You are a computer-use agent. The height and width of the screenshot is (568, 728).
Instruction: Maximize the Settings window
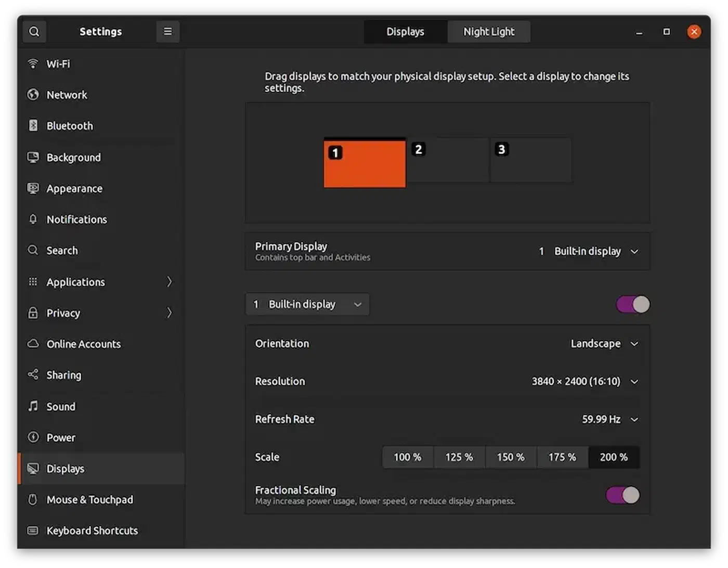[x=667, y=32]
